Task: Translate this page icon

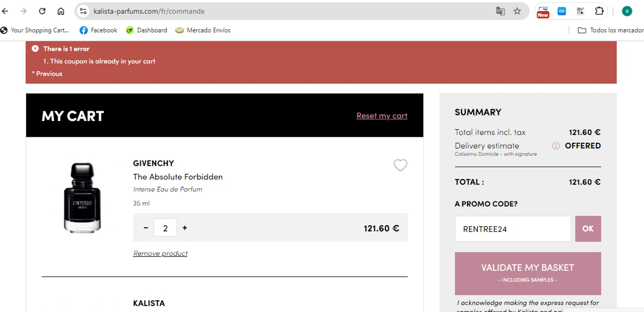Action: 500,11
